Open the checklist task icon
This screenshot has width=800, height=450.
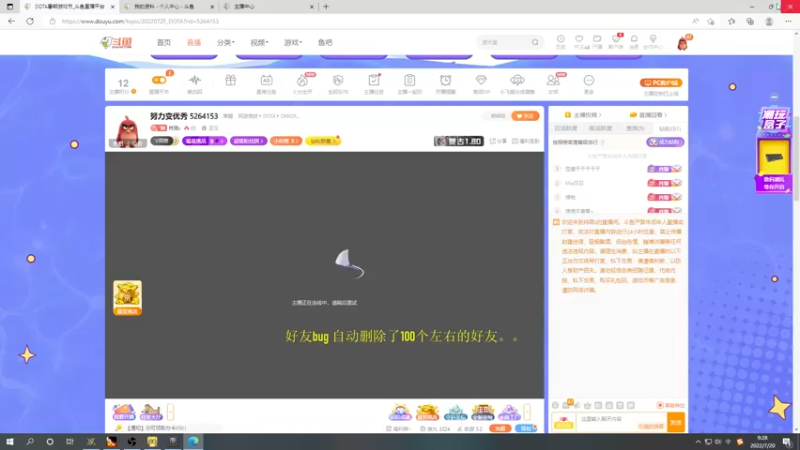coord(373,80)
